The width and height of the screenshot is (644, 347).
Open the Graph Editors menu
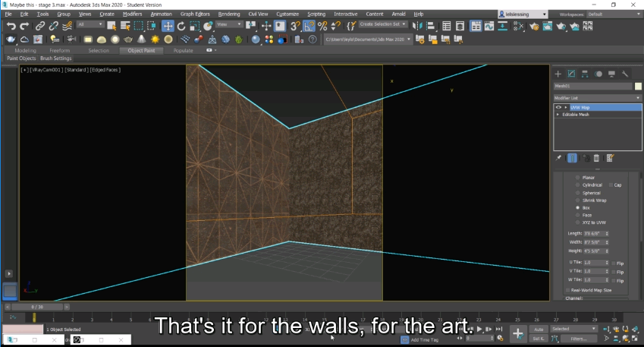coord(195,14)
